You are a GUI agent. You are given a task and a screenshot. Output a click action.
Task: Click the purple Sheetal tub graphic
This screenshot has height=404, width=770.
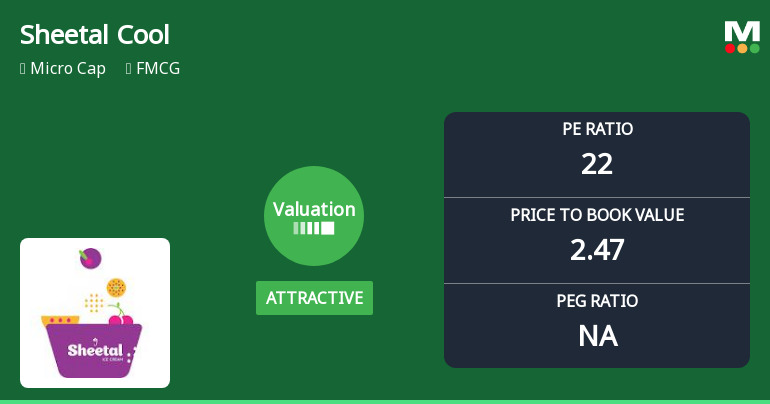pyautogui.click(x=93, y=350)
